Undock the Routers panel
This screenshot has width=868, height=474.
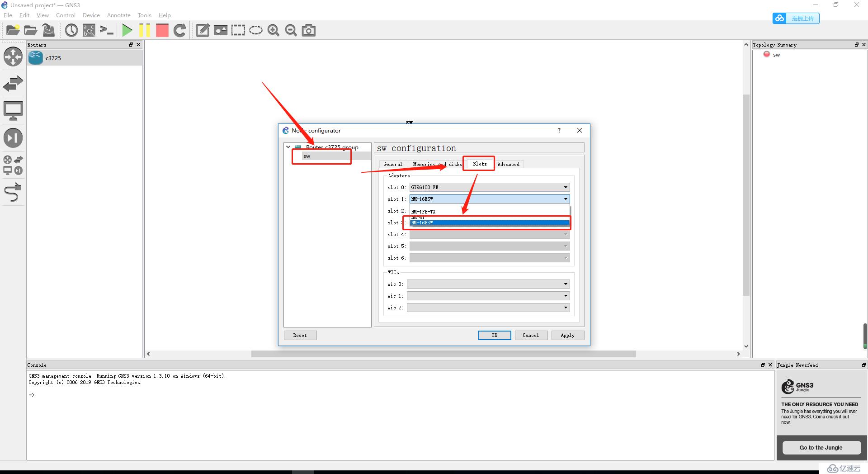pyautogui.click(x=131, y=44)
